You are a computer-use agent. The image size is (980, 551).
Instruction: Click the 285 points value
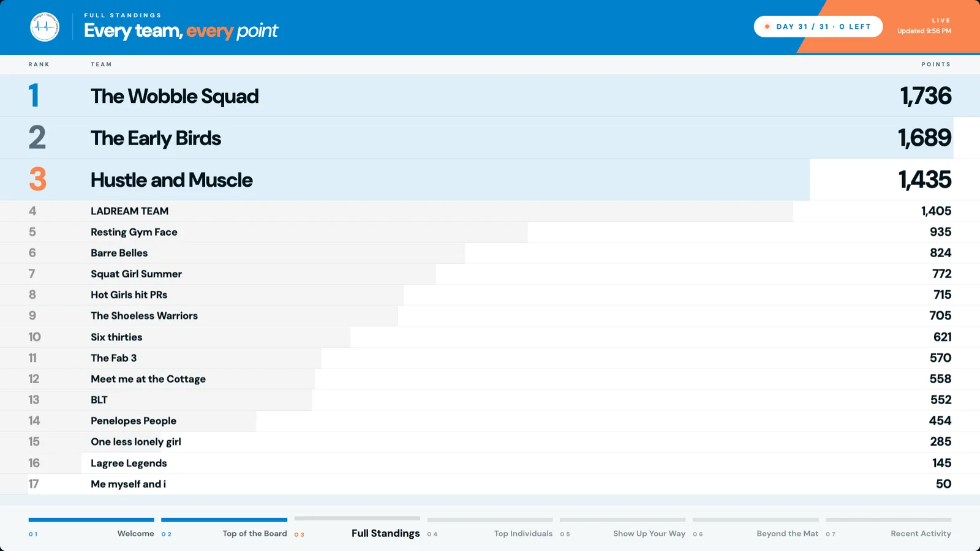[x=941, y=441]
